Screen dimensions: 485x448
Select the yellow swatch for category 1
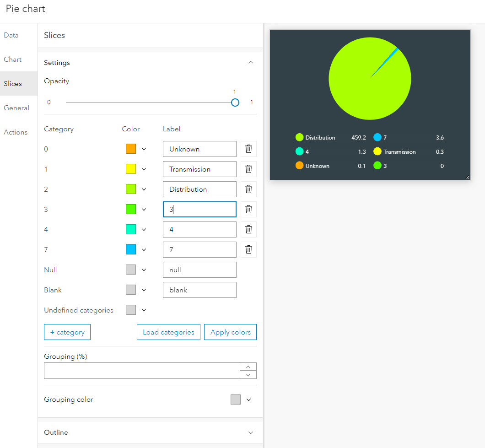tap(130, 169)
